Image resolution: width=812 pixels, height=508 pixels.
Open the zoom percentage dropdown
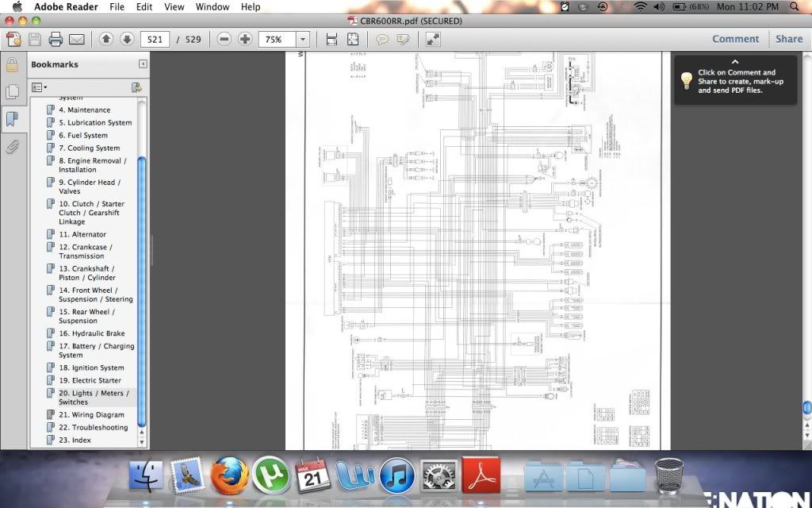click(x=303, y=39)
